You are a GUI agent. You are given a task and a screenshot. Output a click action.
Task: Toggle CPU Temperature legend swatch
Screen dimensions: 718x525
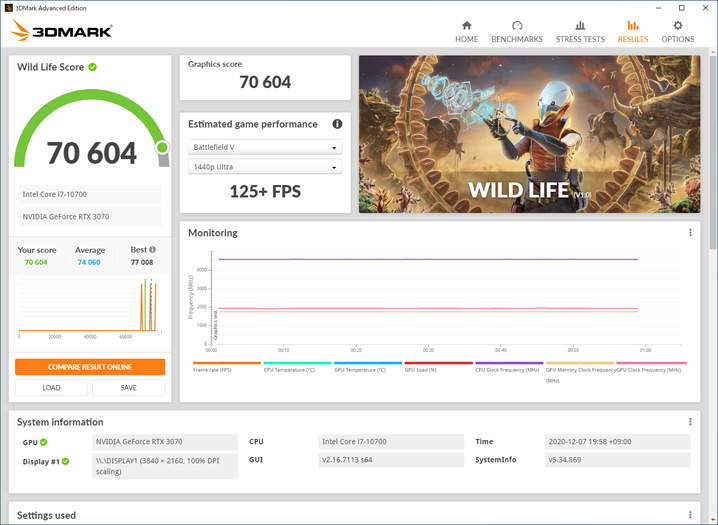pos(297,363)
